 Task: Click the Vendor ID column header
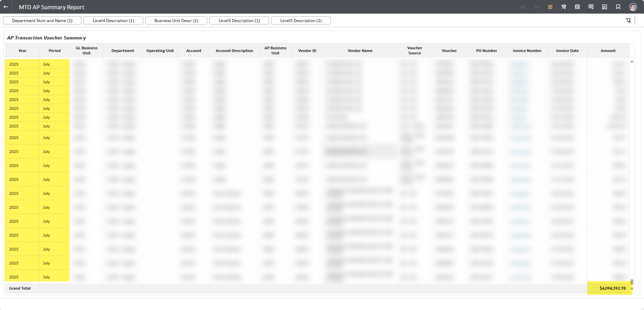coord(307,51)
